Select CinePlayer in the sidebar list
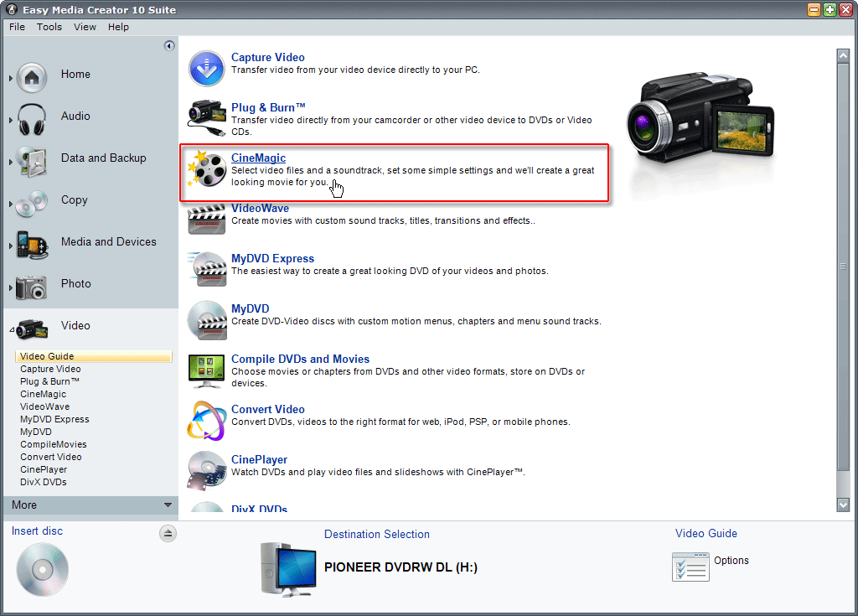The width and height of the screenshot is (858, 616). tap(44, 470)
